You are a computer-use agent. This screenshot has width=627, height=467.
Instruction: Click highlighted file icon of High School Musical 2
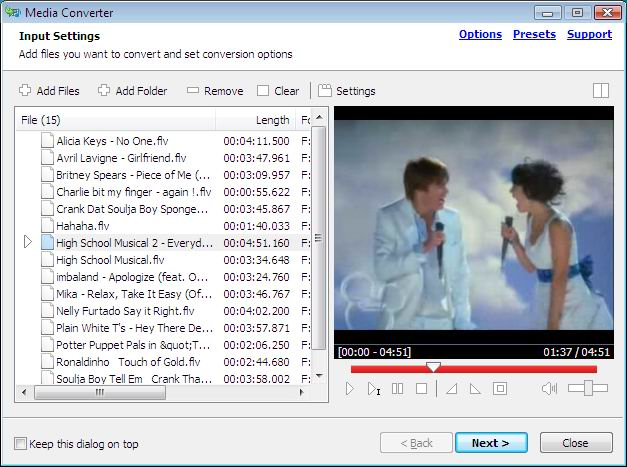47,242
